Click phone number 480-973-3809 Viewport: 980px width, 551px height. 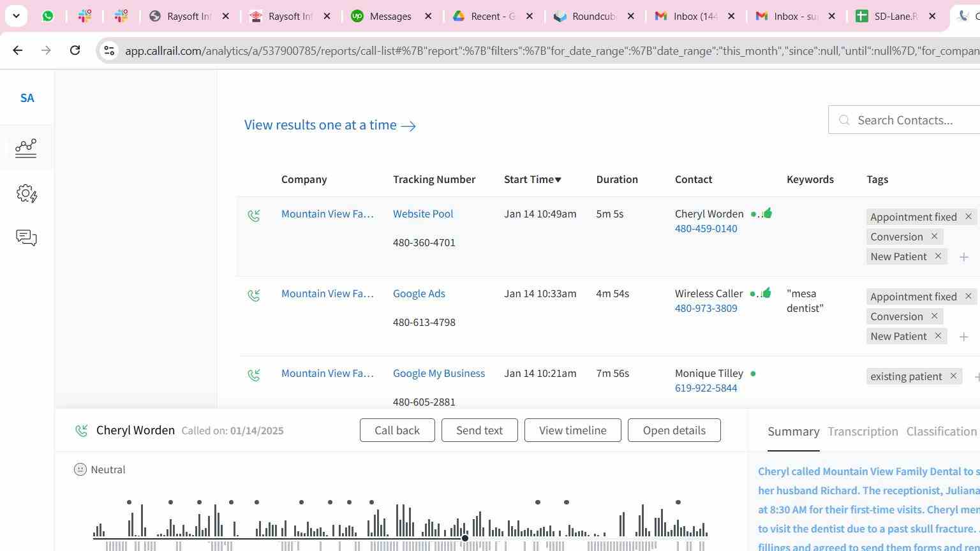point(706,308)
